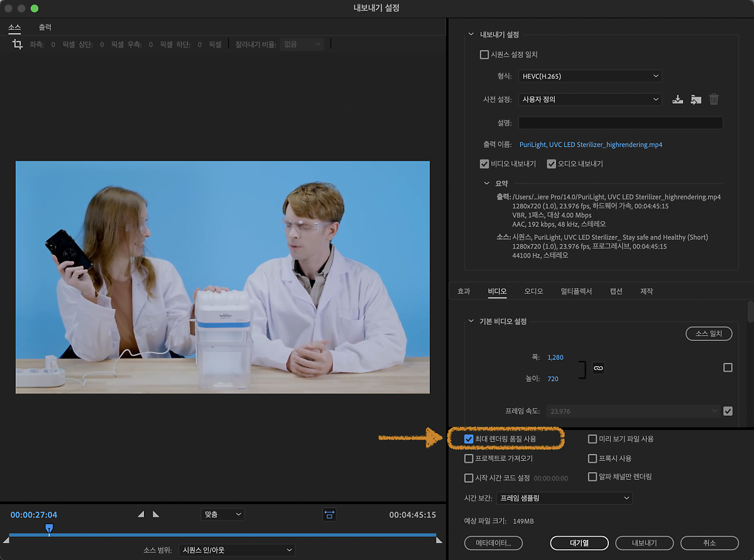Image resolution: width=754 pixels, height=560 pixels.
Task: Click the video settings panel scrollbar
Action: click(750, 311)
